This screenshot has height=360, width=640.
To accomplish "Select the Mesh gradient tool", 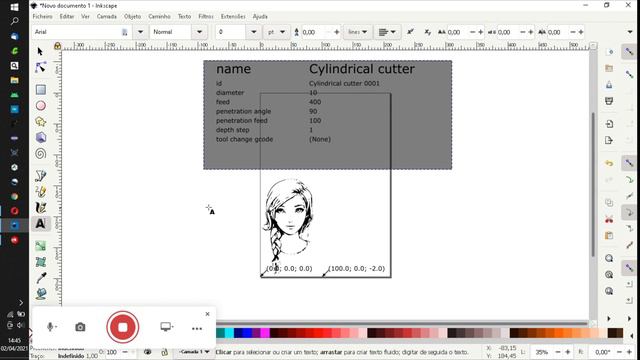I will (x=40, y=262).
